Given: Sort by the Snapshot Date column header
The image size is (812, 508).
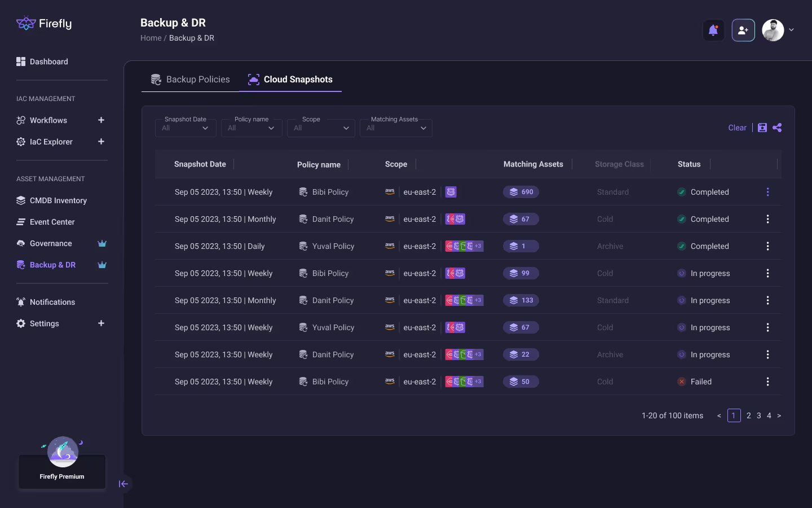Looking at the screenshot, I should (x=200, y=164).
